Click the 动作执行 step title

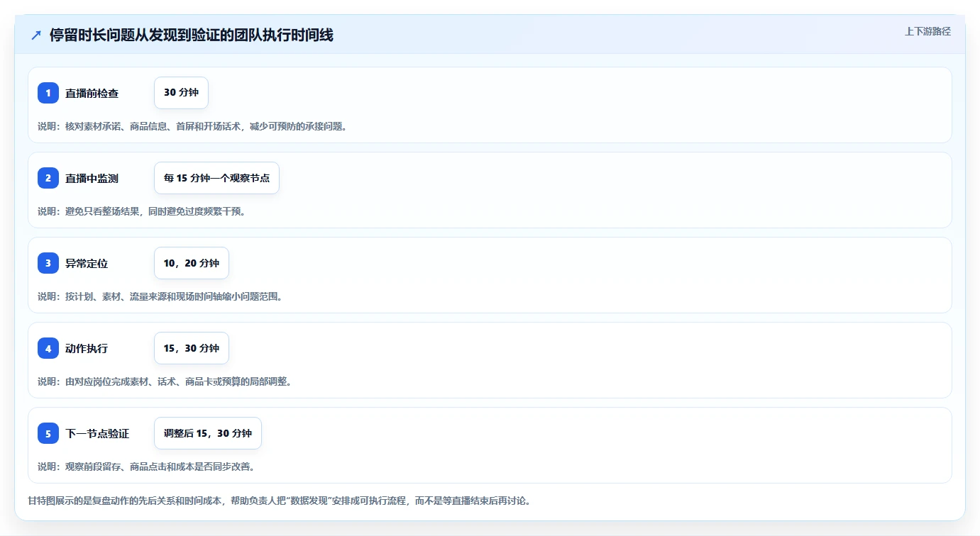[87, 349]
